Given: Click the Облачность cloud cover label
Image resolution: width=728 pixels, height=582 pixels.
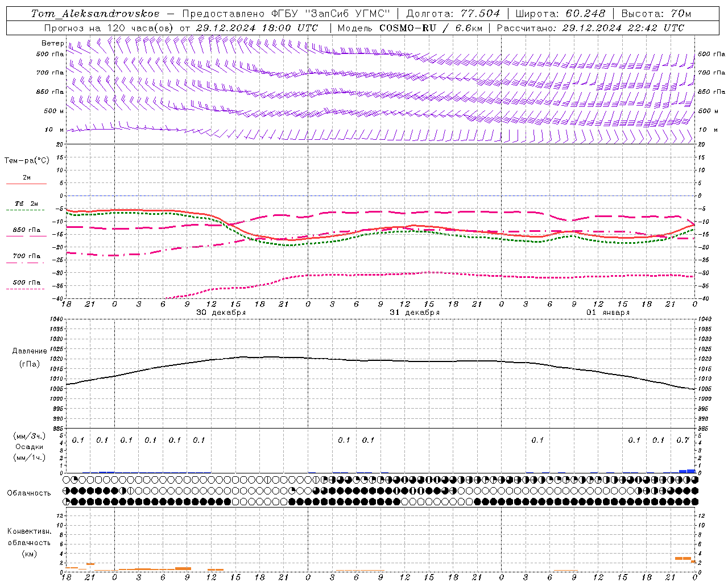Looking at the screenshot, I should pyautogui.click(x=29, y=493).
